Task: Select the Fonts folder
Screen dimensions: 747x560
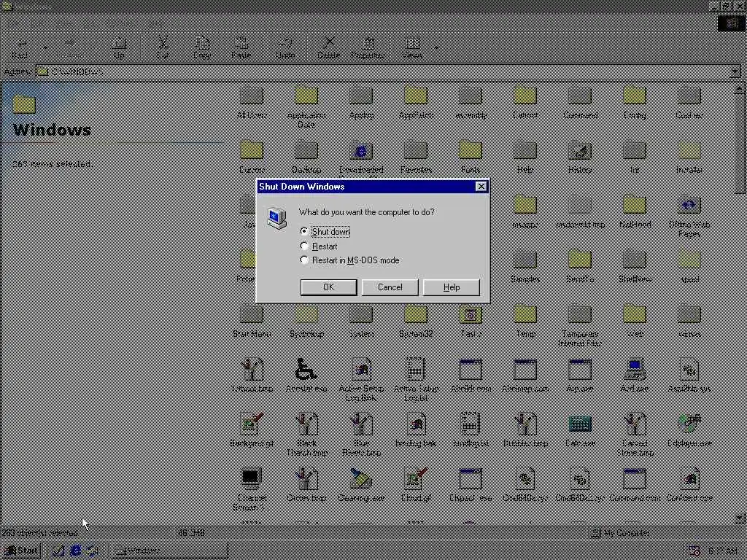Action: 471,157
